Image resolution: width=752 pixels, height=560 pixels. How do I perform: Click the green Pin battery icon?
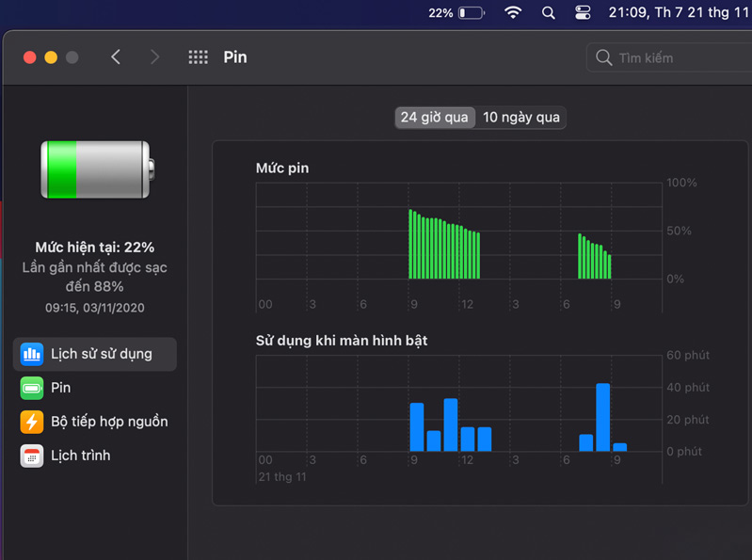[x=32, y=388]
